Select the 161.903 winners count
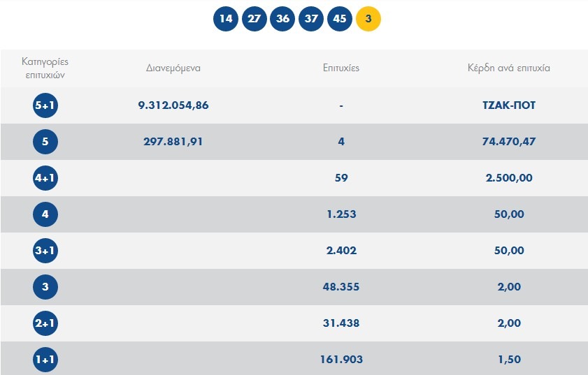588x375 pixels. [341, 360]
